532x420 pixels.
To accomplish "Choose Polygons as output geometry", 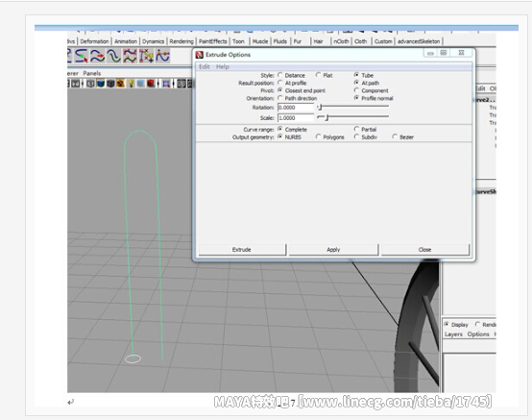I will point(318,136).
